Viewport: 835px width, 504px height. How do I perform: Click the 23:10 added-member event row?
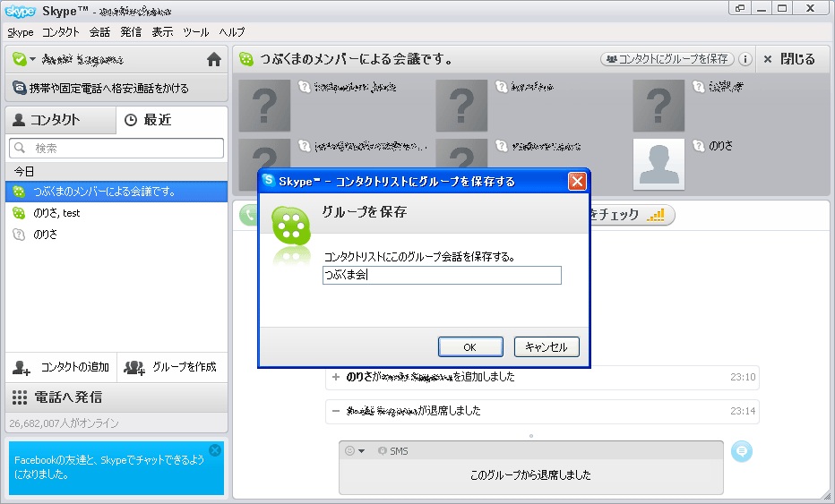542,377
